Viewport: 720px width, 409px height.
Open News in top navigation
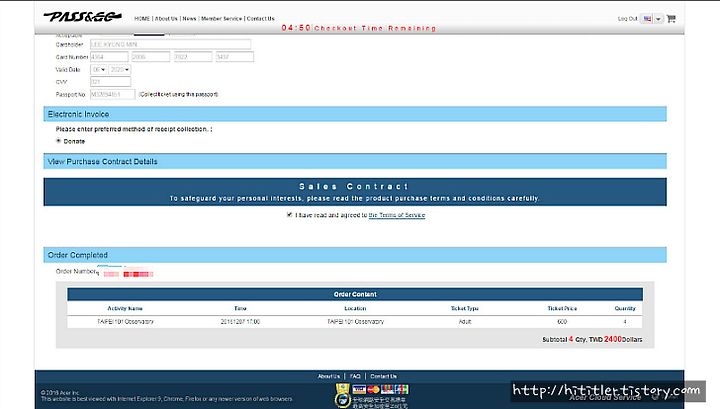click(189, 19)
